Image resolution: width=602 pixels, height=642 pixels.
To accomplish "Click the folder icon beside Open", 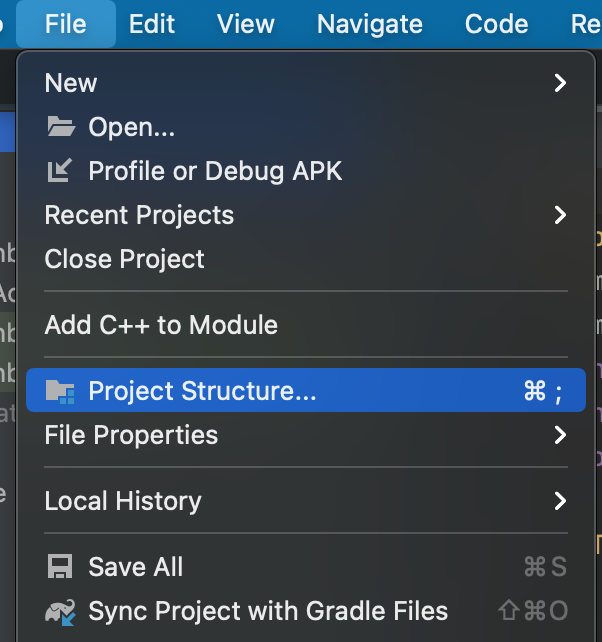I will tap(61, 127).
